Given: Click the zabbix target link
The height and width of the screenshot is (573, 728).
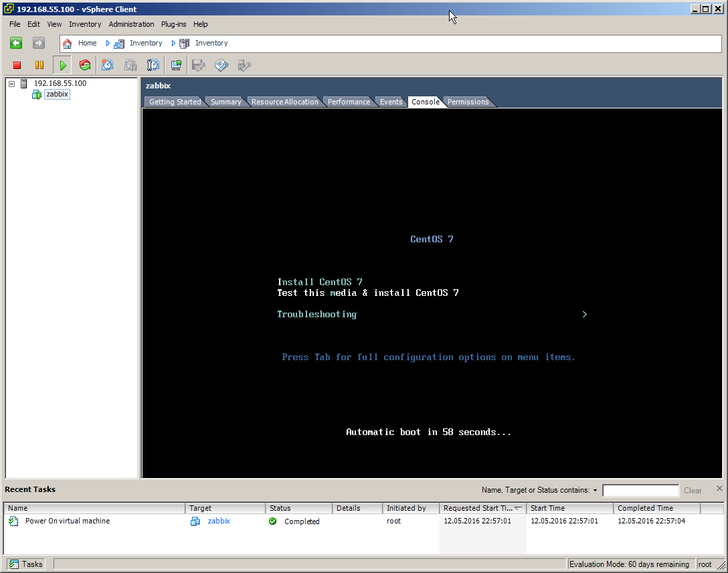Looking at the screenshot, I should 218,521.
